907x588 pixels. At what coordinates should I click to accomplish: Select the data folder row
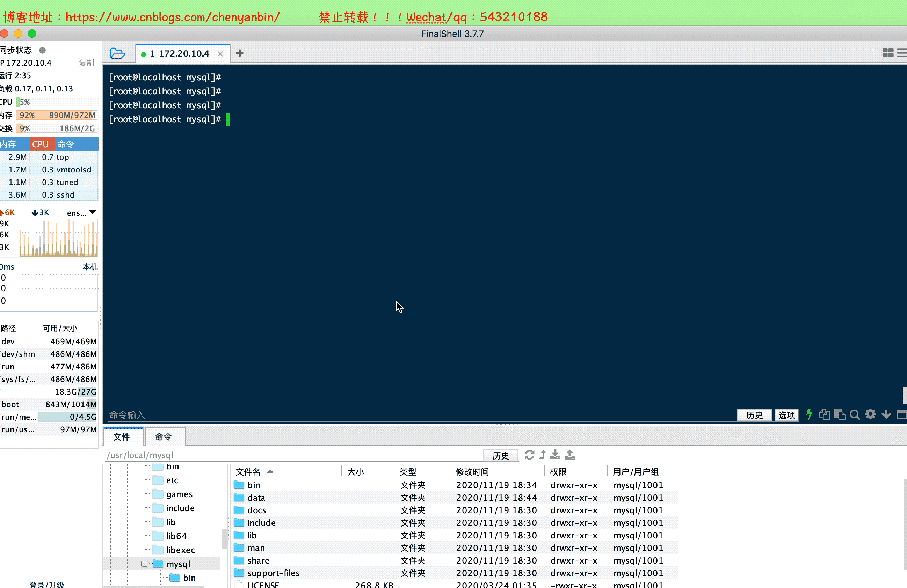(x=455, y=498)
